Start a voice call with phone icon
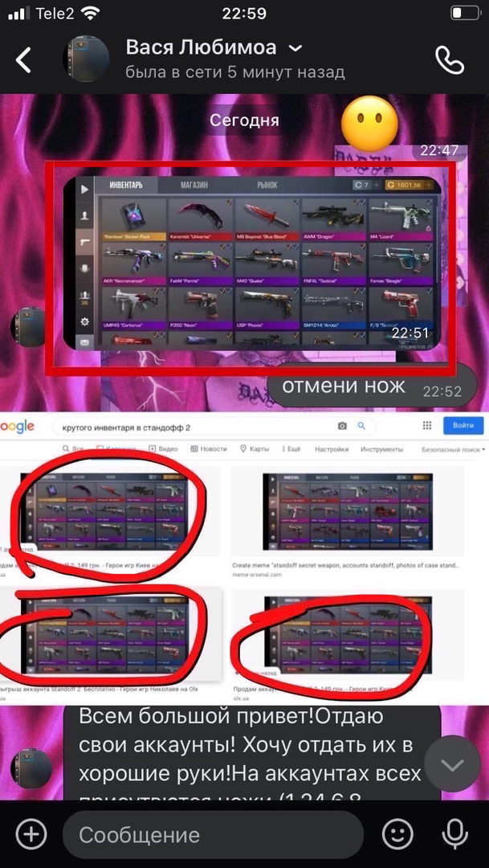The image size is (489, 868). pos(450,59)
